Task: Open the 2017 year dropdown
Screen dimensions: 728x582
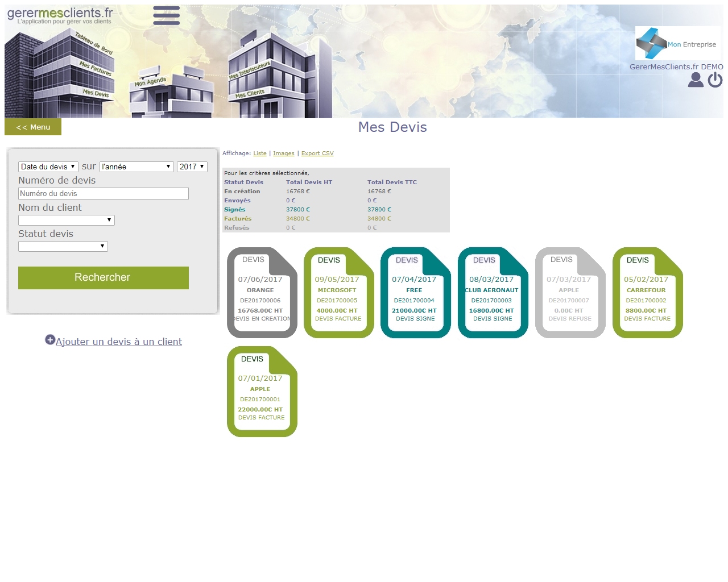Action: click(192, 167)
